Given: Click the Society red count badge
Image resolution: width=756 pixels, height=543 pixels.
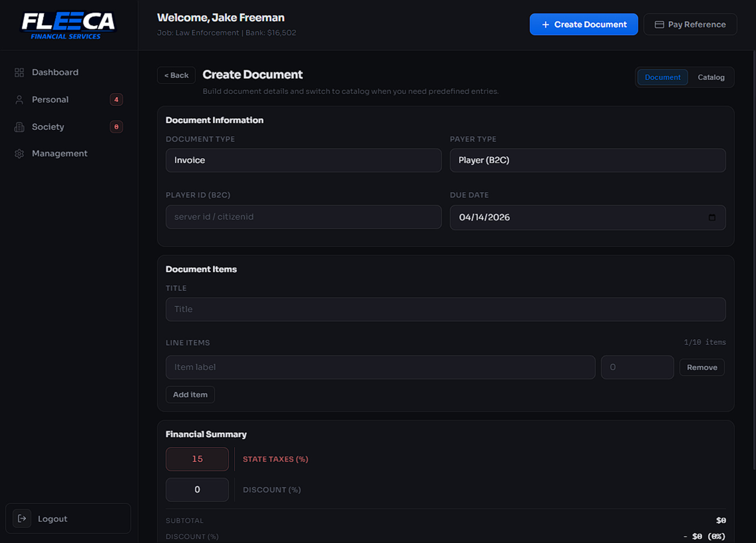Looking at the screenshot, I should pyautogui.click(x=116, y=127).
